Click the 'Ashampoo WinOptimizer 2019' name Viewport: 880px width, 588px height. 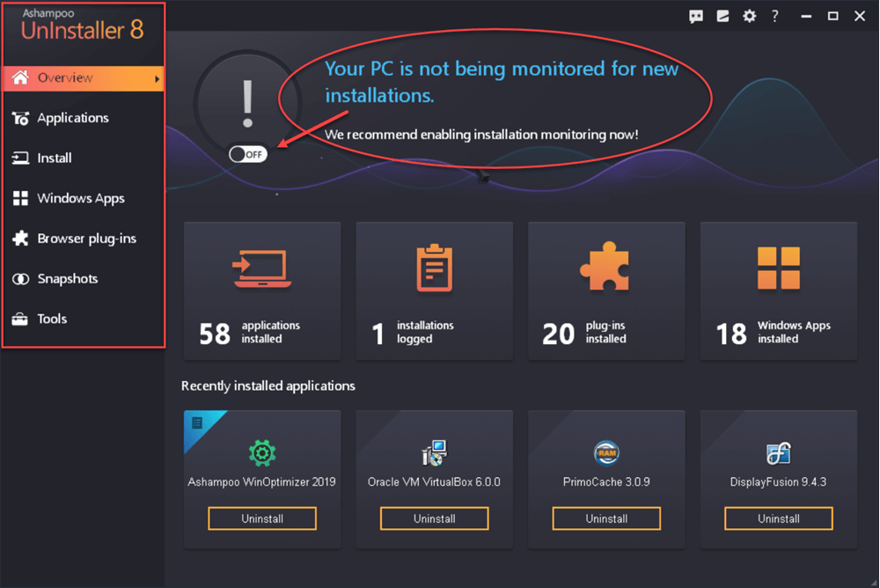pyautogui.click(x=262, y=481)
